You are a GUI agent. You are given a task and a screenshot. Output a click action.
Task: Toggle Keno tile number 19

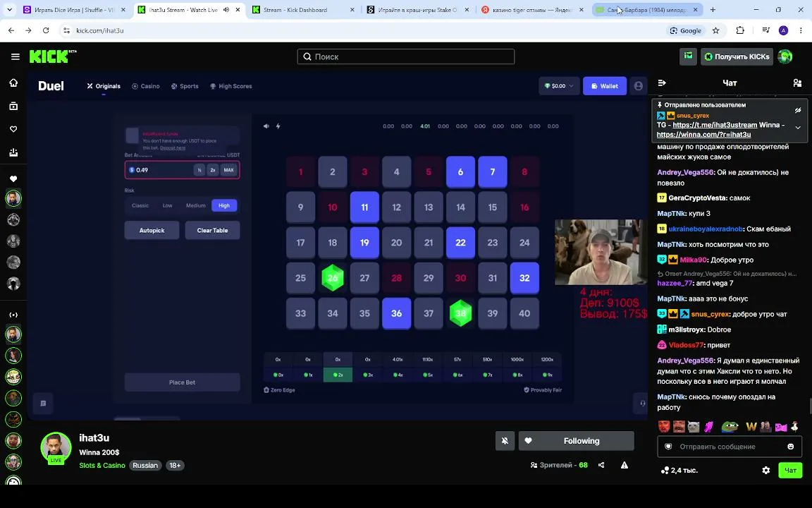[x=364, y=242]
